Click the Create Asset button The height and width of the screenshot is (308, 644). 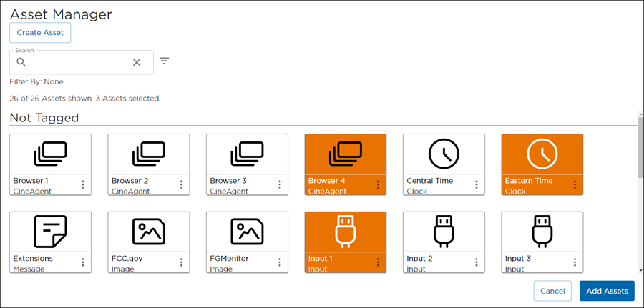coord(40,33)
